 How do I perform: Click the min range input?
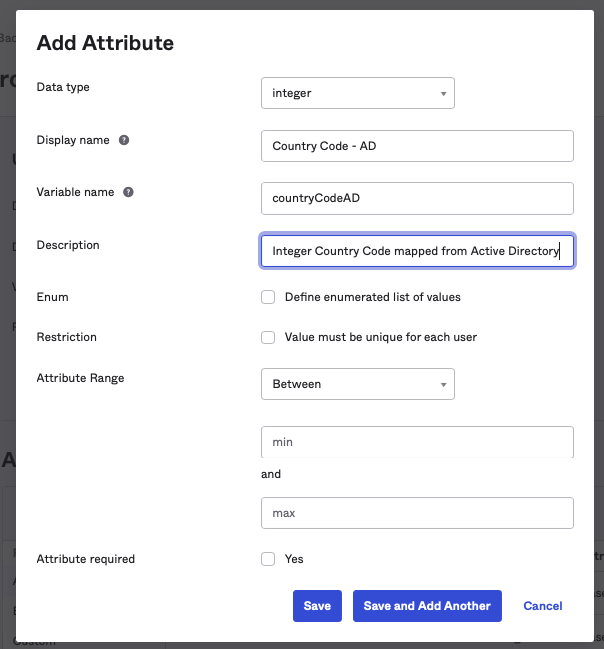[x=416, y=441]
